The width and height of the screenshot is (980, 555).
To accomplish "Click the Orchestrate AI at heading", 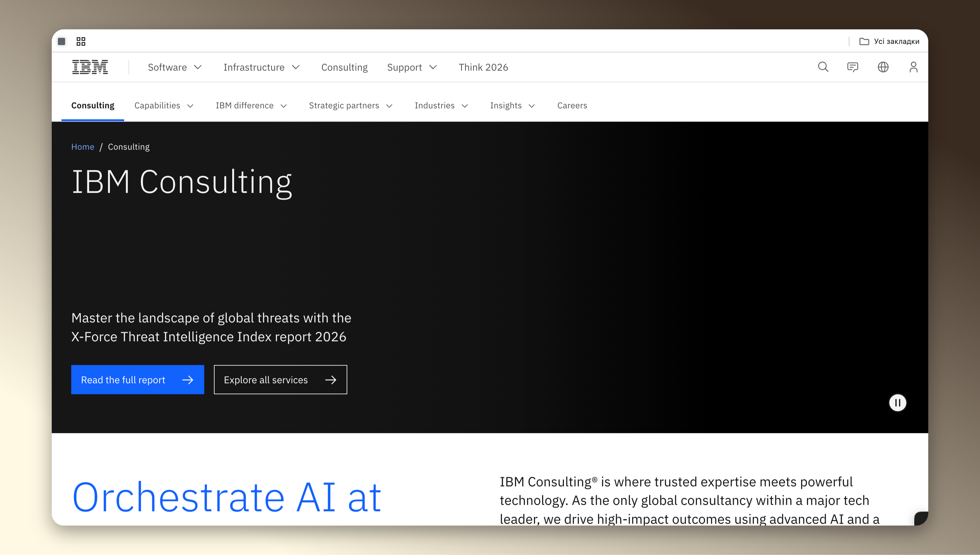I will coord(227,497).
